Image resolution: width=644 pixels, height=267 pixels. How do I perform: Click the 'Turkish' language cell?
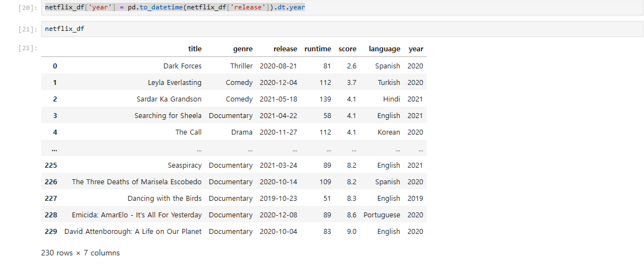click(389, 83)
